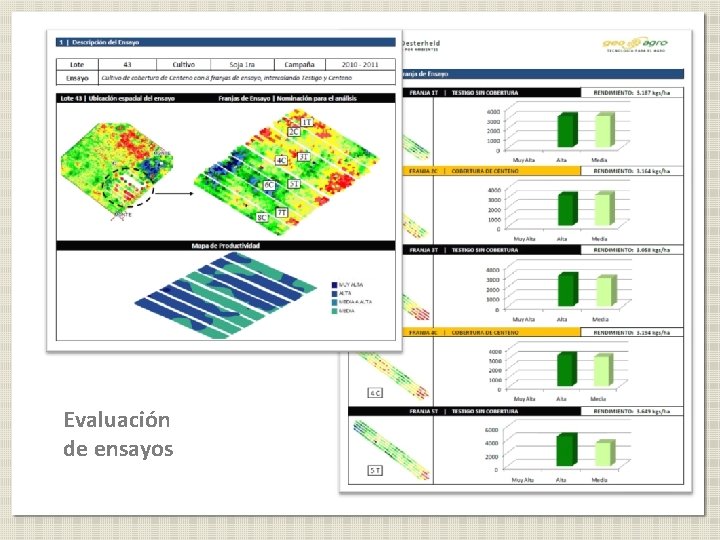Click the 'Descripción del Ensayo' section header
The image size is (720, 540).
[225, 42]
